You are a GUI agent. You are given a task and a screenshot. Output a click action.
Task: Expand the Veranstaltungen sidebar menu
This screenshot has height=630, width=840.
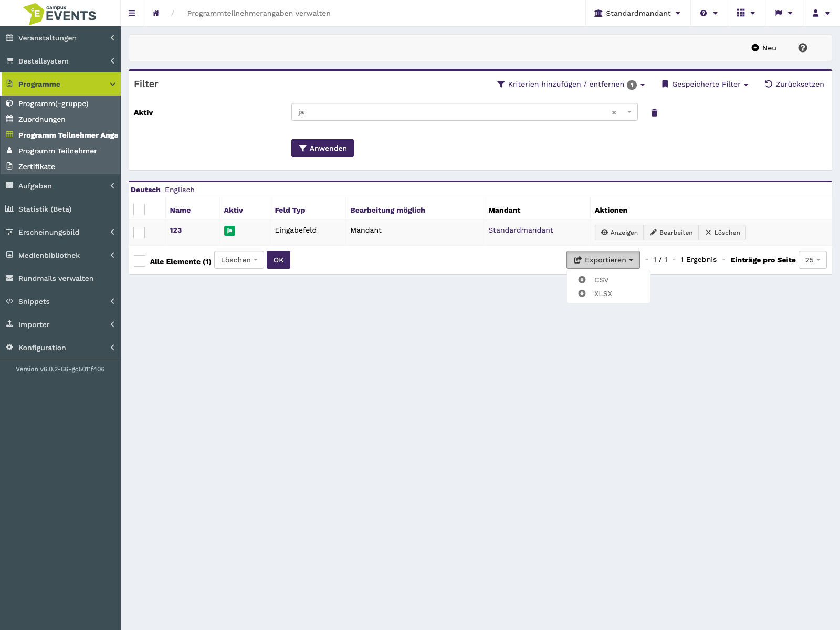60,38
